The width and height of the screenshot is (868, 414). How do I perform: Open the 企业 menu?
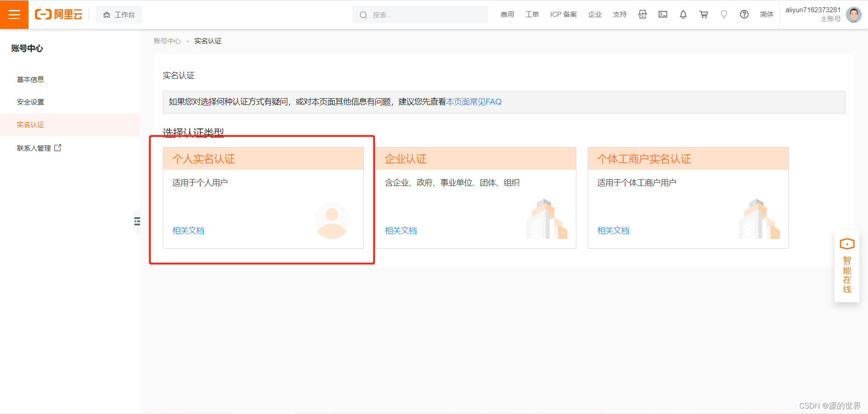pyautogui.click(x=595, y=14)
